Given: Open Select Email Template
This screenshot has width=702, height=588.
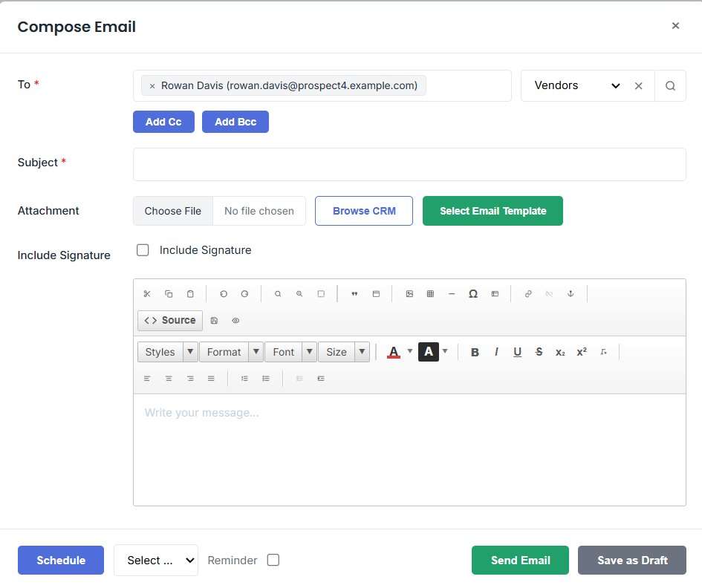Looking at the screenshot, I should tap(493, 211).
